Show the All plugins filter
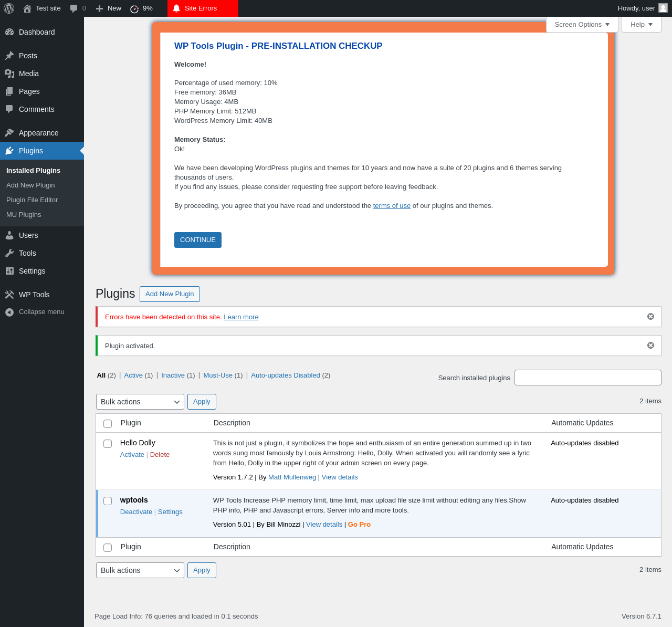This screenshot has width=672, height=627. (x=101, y=375)
